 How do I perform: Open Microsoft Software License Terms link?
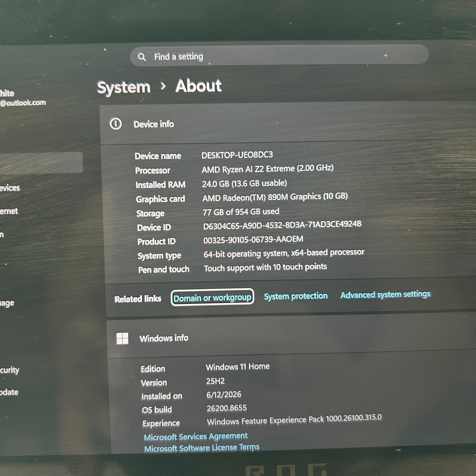pos(202,448)
